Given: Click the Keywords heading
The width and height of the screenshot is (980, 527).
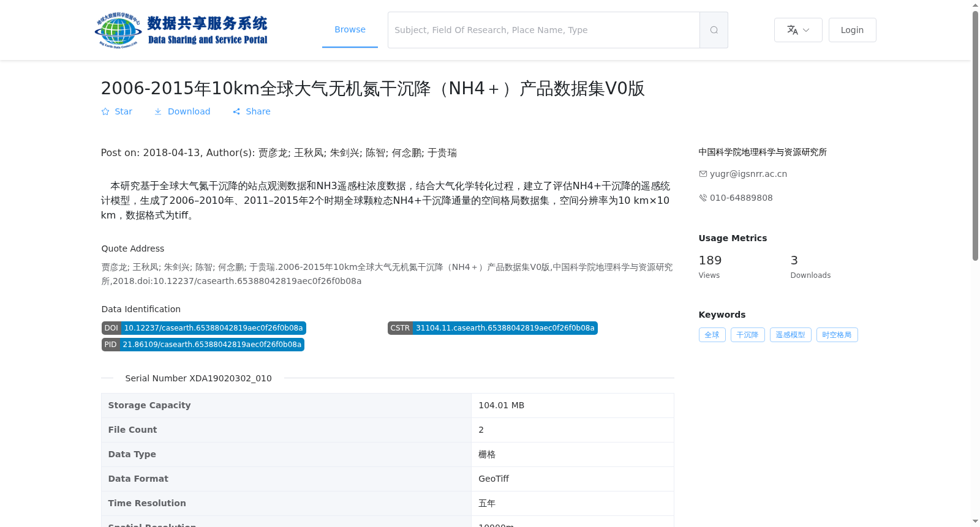Looking at the screenshot, I should coord(722,315).
